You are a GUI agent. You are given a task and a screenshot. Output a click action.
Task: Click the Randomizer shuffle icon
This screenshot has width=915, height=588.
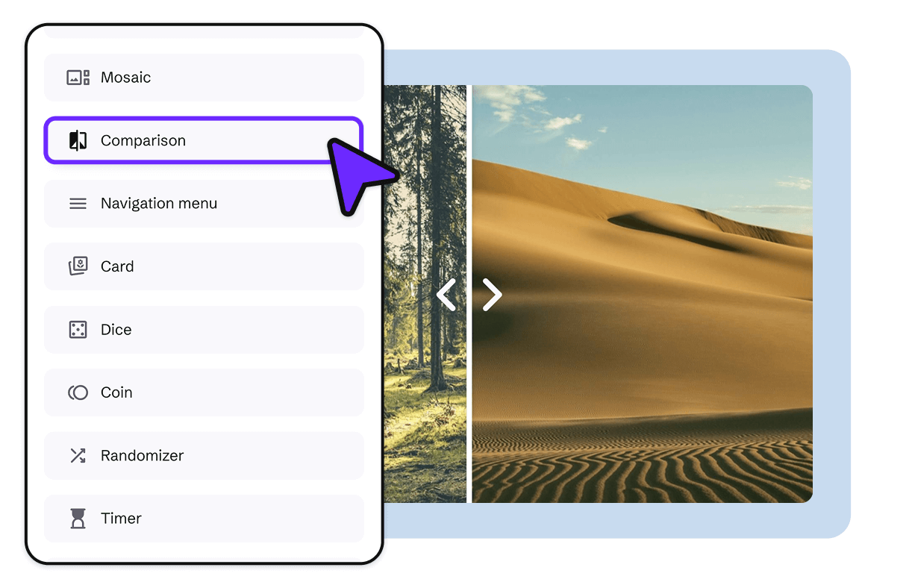(78, 455)
